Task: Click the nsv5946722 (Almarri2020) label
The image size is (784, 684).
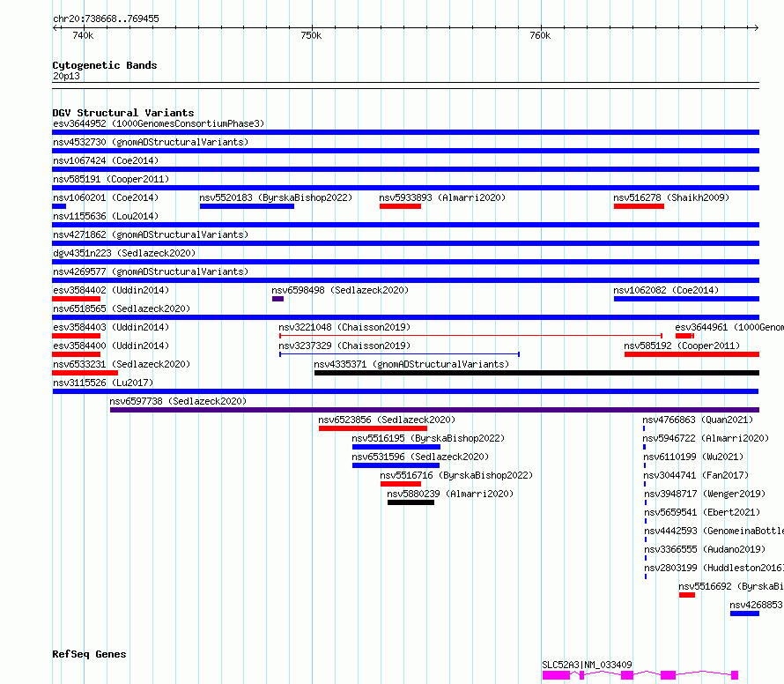Action: (706, 438)
